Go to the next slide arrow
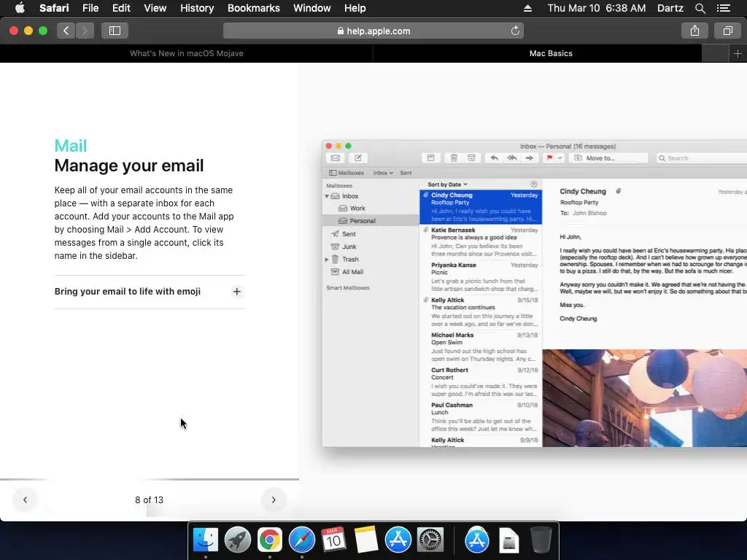This screenshot has width=747, height=560. click(x=274, y=499)
